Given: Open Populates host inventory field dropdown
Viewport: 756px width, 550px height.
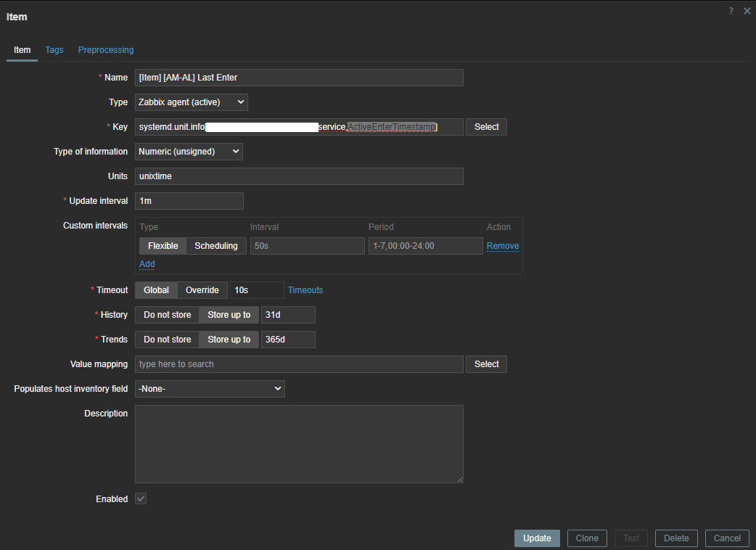Looking at the screenshot, I should pos(210,389).
